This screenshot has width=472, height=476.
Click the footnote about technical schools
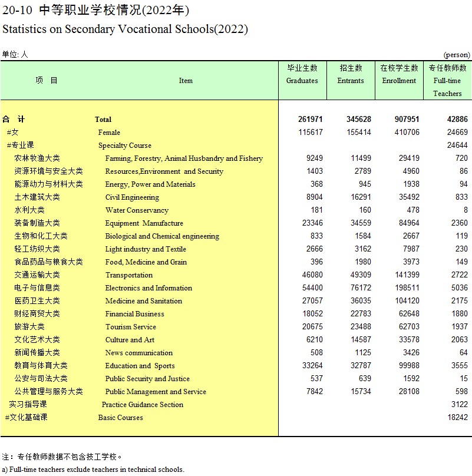(x=93, y=470)
